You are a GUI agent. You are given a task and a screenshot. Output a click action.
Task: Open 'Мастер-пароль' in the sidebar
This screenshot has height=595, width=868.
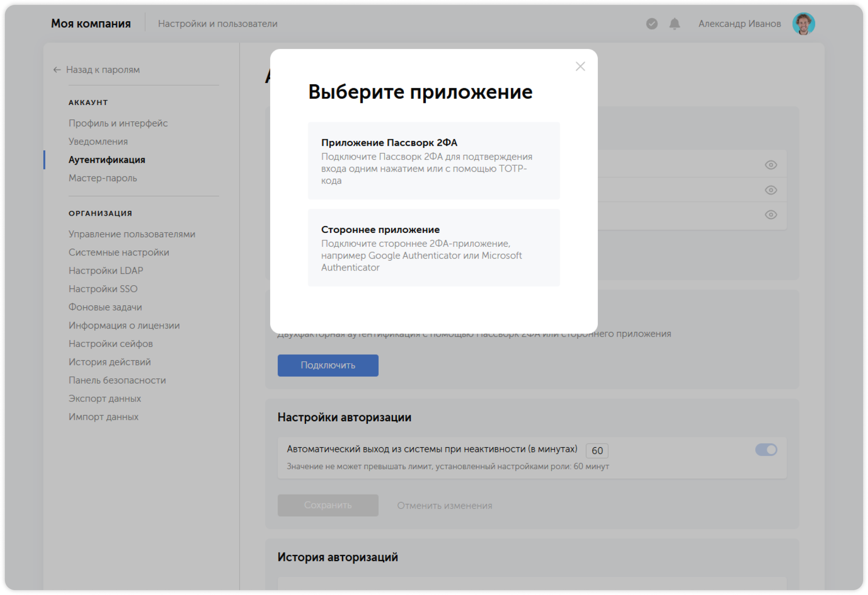point(102,178)
